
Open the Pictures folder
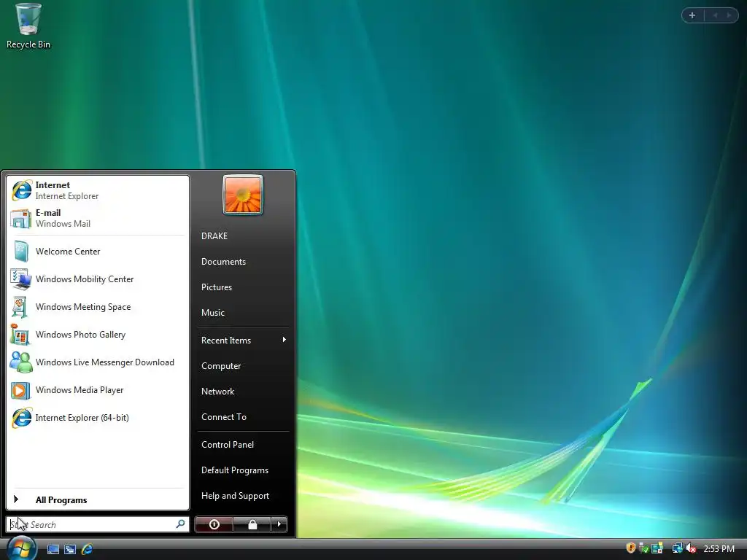click(x=243, y=287)
